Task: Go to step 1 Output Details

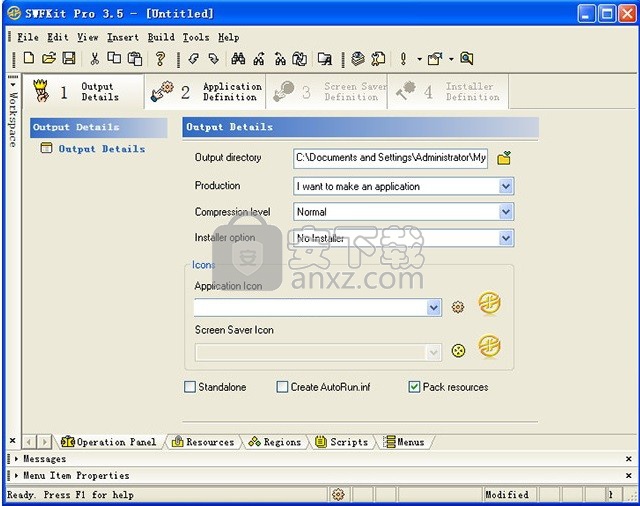Action: 84,91
